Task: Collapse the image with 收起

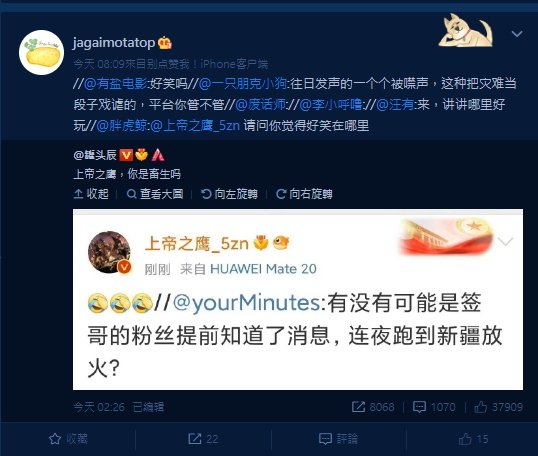Action: [x=91, y=194]
